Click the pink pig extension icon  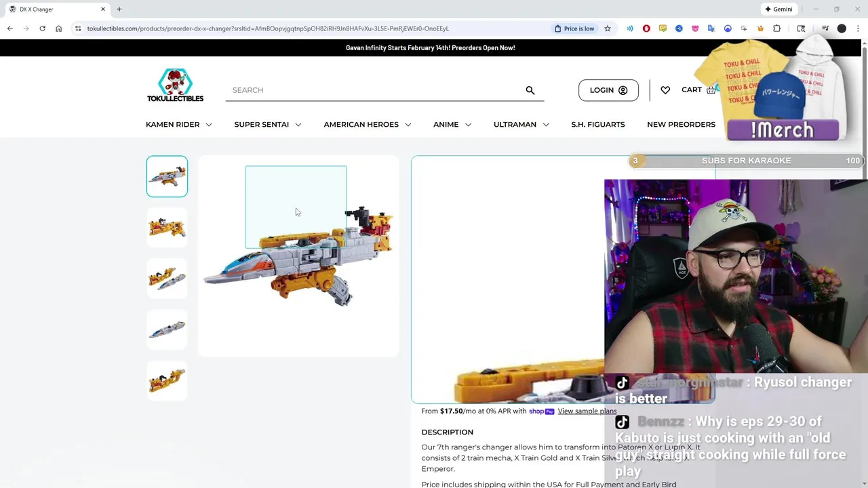(695, 28)
